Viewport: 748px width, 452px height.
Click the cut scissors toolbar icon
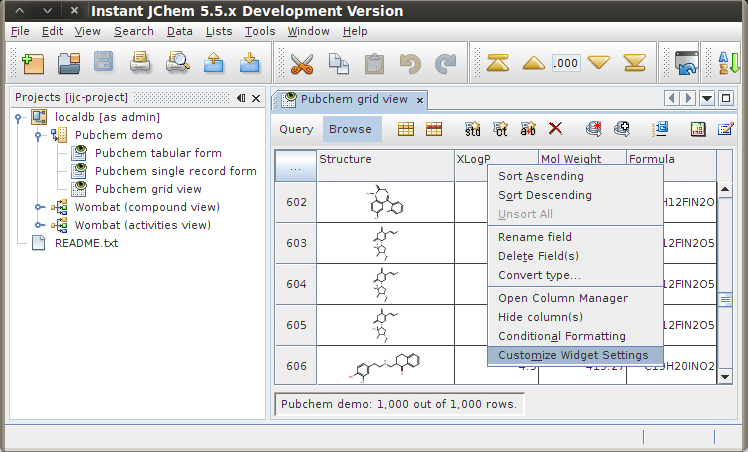(301, 64)
